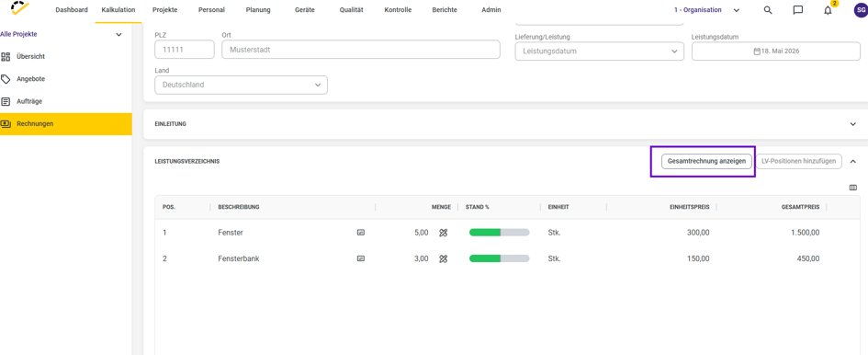
Task: Click the Fensterbank description cell
Action: (x=239, y=258)
